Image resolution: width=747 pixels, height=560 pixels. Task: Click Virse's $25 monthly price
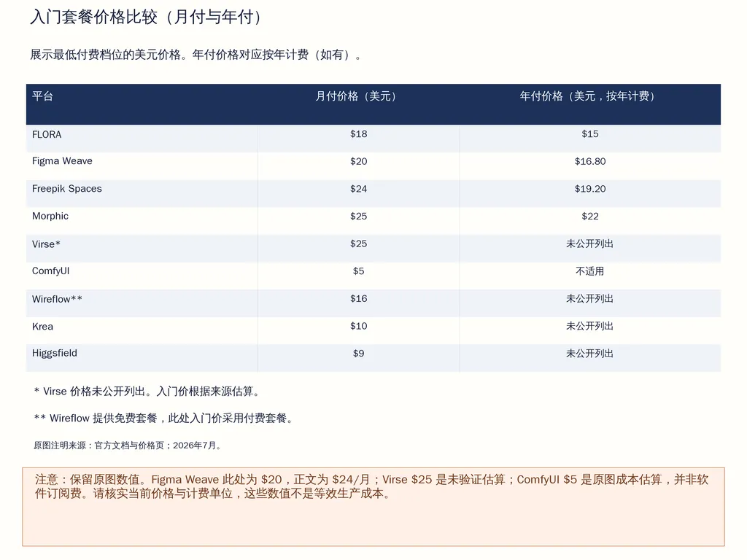click(x=358, y=244)
